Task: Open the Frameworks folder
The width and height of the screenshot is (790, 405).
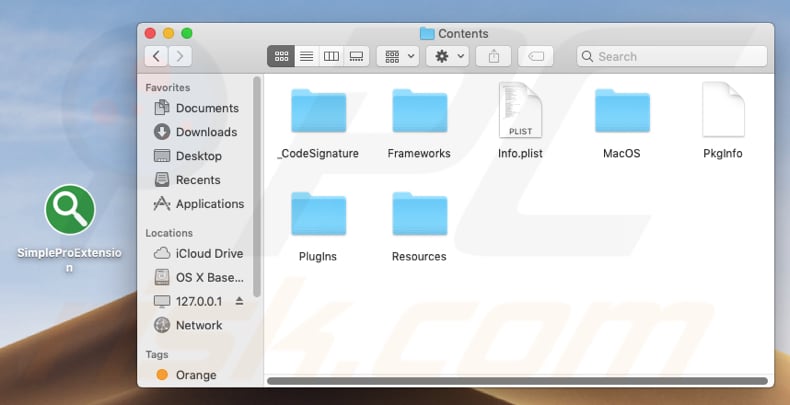Action: (419, 112)
